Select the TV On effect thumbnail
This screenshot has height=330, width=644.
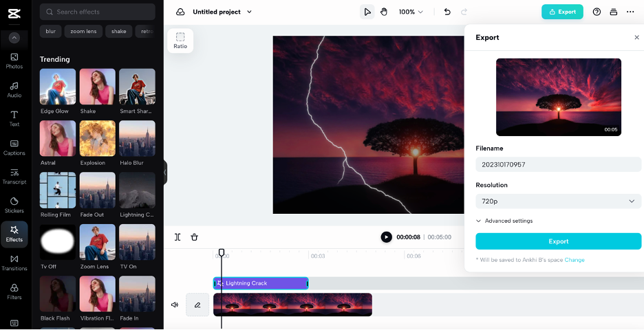click(x=137, y=242)
